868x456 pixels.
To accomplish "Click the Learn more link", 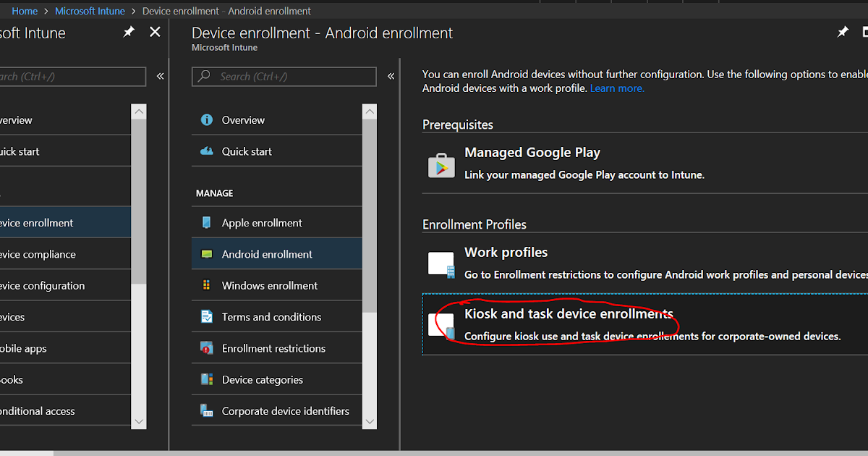I will pos(616,88).
